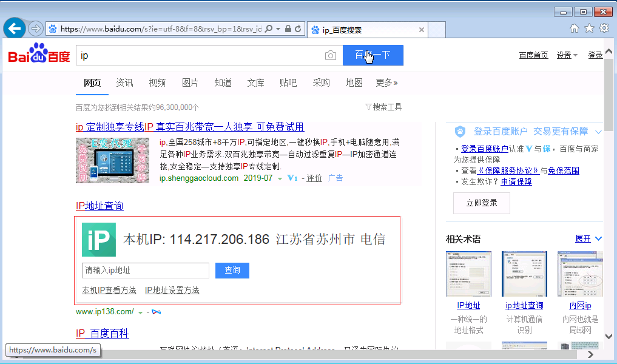Switch to the 贴吧 tab
This screenshot has width=617, height=364.
tap(288, 83)
